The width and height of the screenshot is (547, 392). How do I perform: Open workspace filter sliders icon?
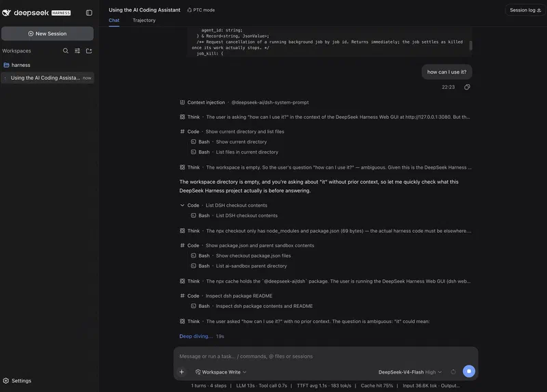pyautogui.click(x=77, y=51)
